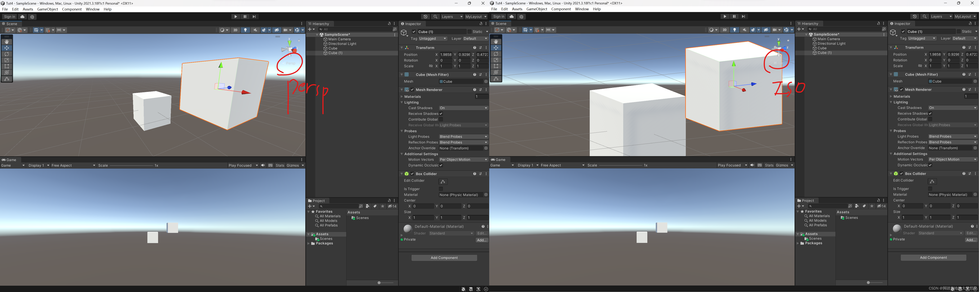This screenshot has width=980, height=292.
Task: Disable Mesh Renderer checkbox in left Inspector
Action: (412, 90)
